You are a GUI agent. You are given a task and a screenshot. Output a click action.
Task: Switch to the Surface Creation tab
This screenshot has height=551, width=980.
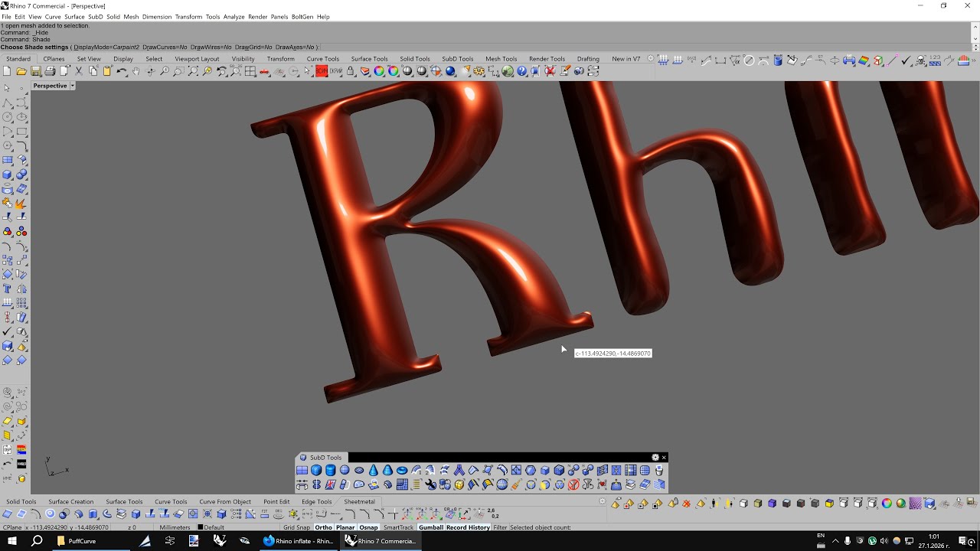(x=71, y=502)
